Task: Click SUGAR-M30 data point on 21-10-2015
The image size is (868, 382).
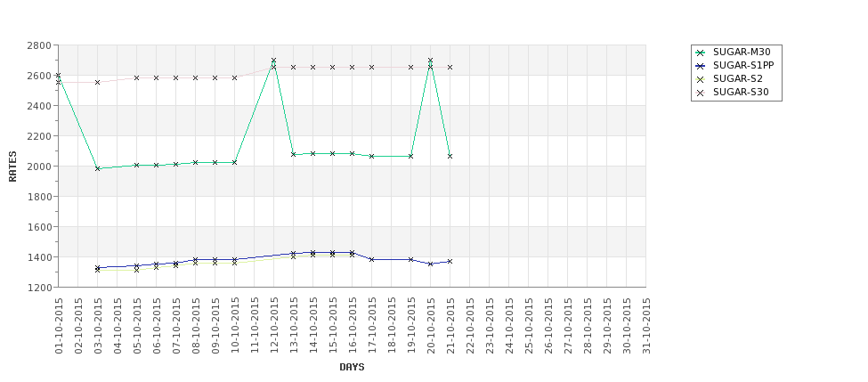Action: click(450, 156)
